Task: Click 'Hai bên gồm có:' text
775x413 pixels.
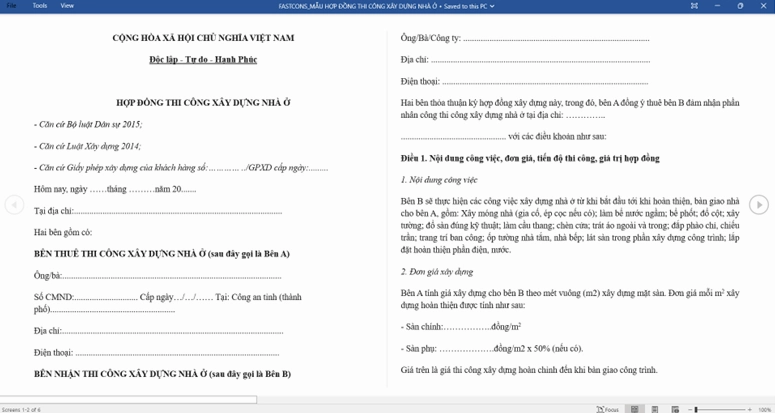Action: 63,232
